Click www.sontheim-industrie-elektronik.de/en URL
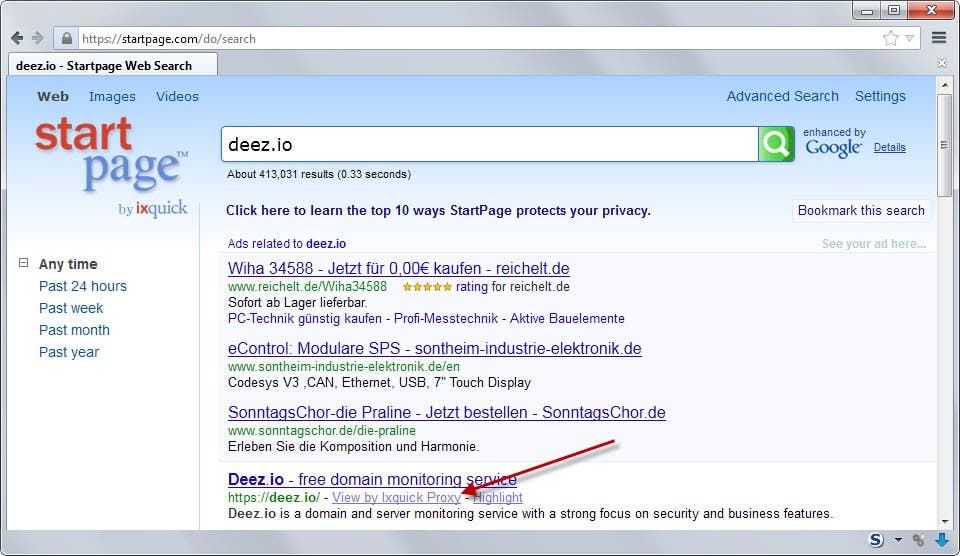The image size is (960, 556). click(x=343, y=366)
